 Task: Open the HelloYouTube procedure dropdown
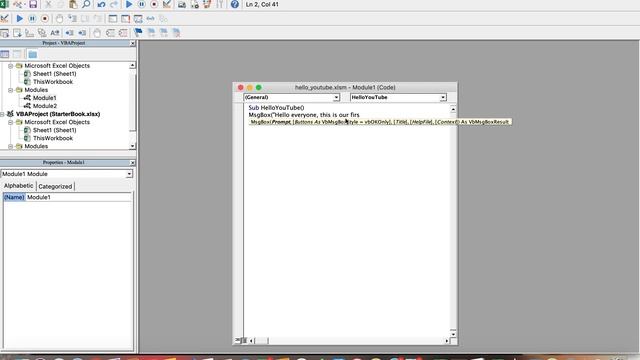point(443,98)
